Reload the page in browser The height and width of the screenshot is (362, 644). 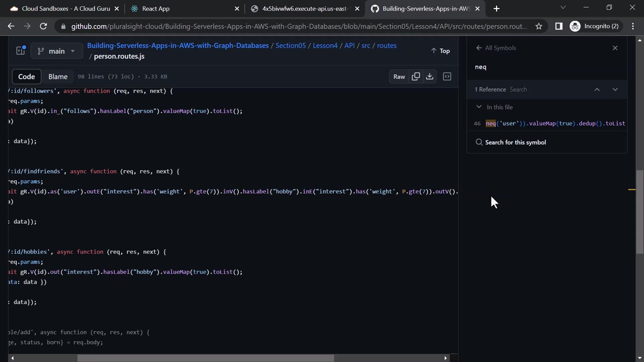pyautogui.click(x=43, y=26)
